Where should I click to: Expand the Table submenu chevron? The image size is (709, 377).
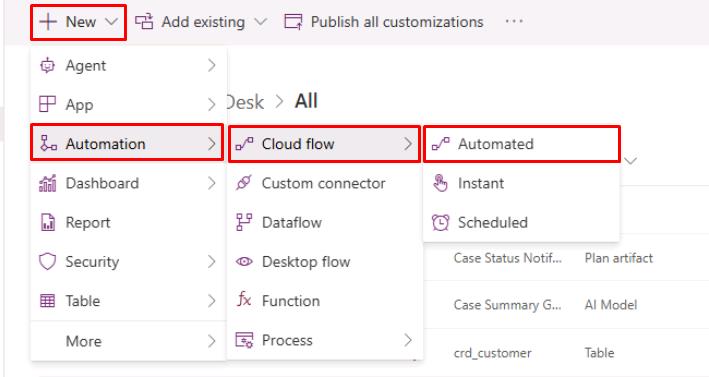click(x=212, y=301)
